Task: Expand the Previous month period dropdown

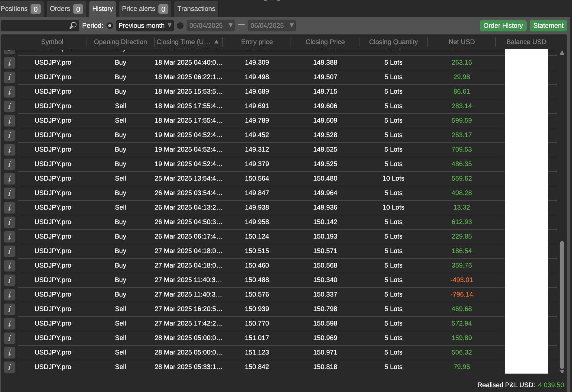Action: pos(145,26)
